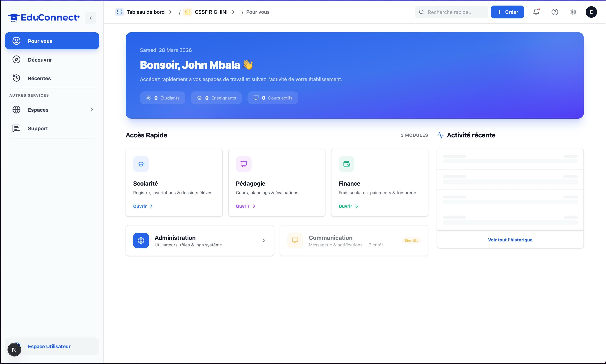Viewport: 606px width, 364px height.
Task: Click the Créer button
Action: (507, 12)
